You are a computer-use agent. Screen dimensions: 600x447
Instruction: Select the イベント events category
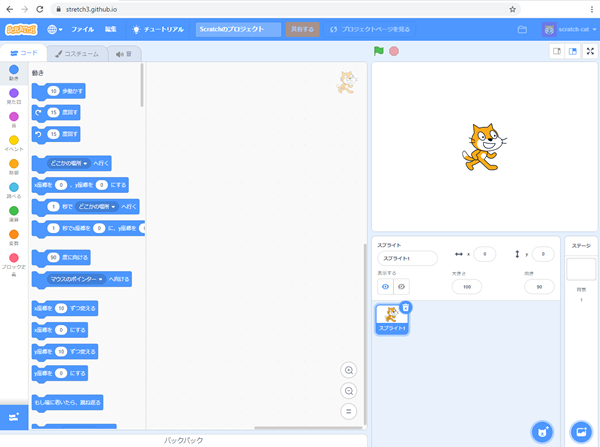pyautogui.click(x=14, y=143)
